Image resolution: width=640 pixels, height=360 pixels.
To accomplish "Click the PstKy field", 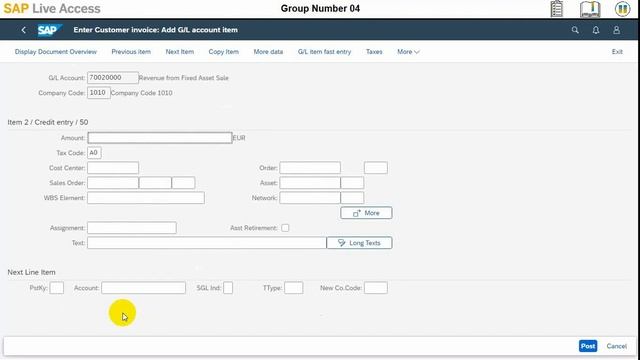I will (57, 288).
